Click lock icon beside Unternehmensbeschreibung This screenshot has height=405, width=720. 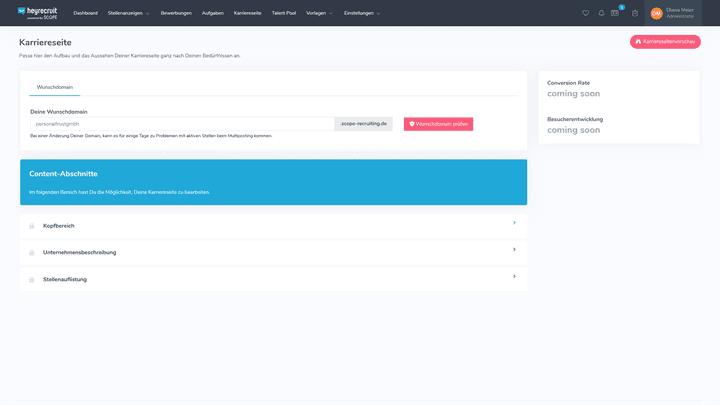coord(32,253)
